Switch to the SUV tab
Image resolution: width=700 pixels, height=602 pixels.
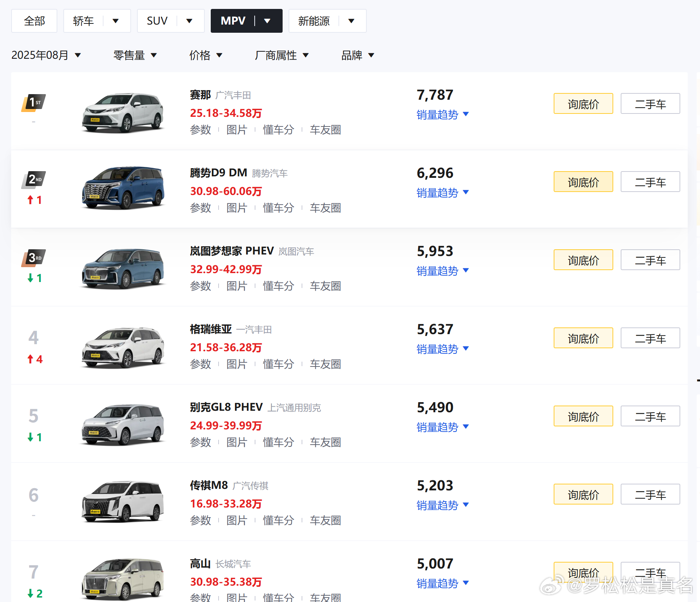(x=157, y=21)
